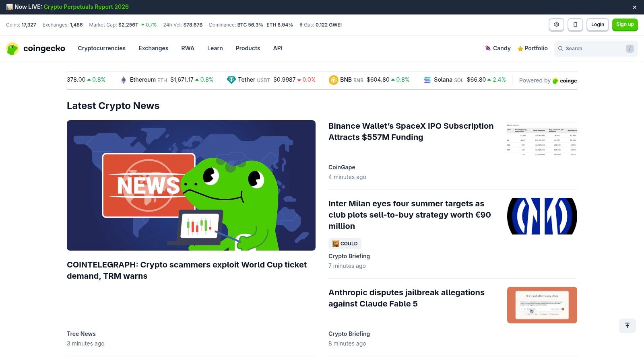Click Market Cap value $2.256T
The image size is (644, 362).
click(128, 25)
